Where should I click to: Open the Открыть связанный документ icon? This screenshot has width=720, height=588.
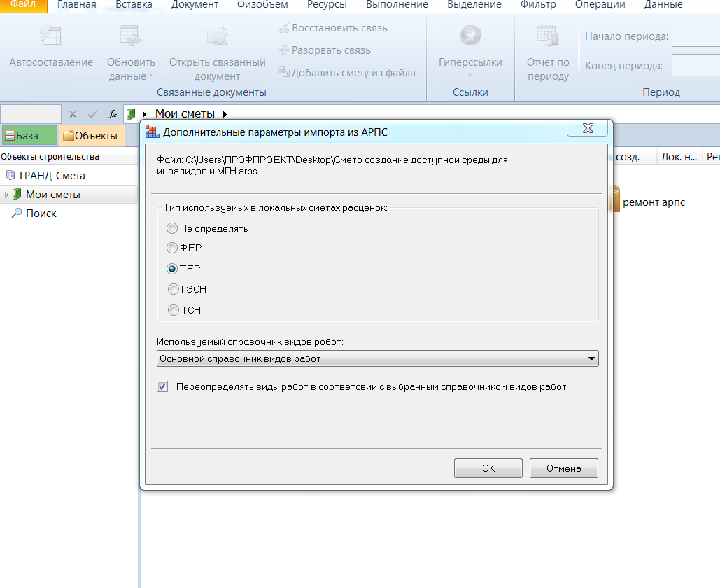217,36
